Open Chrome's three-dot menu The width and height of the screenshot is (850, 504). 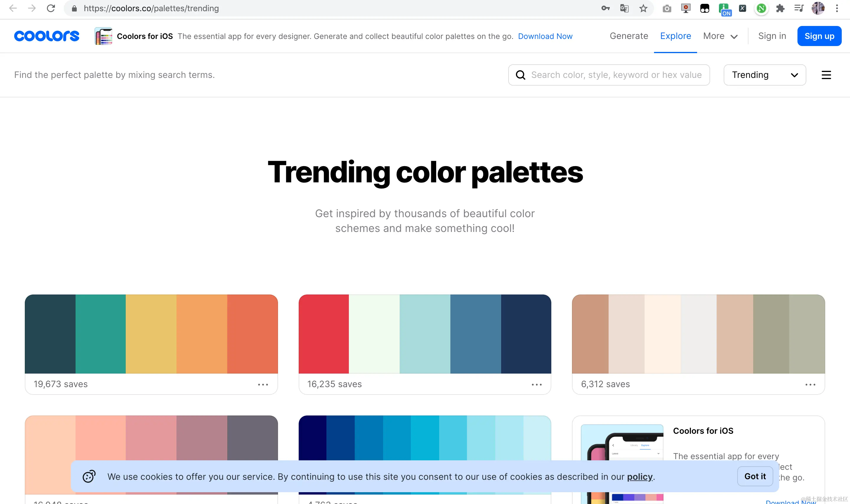pyautogui.click(x=837, y=8)
